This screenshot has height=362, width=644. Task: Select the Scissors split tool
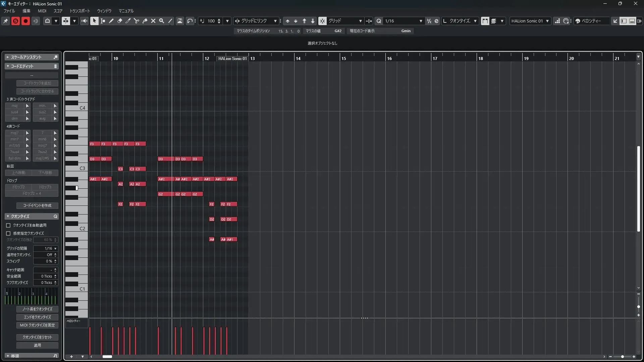click(137, 21)
